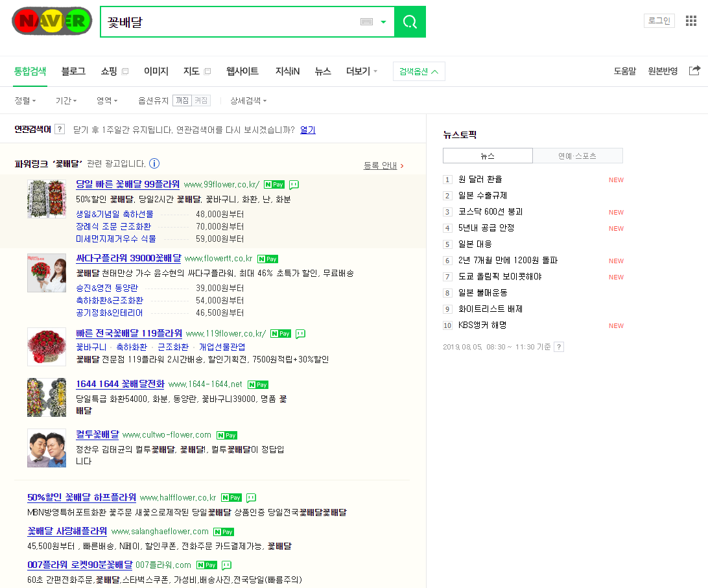The width and height of the screenshot is (708, 588).
Task: Click the N Pay badge for 컬투꽃배달
Action: point(227,436)
